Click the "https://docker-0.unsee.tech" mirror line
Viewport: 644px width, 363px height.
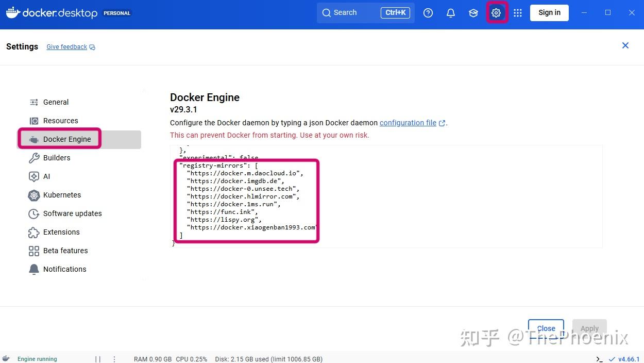pos(243,189)
